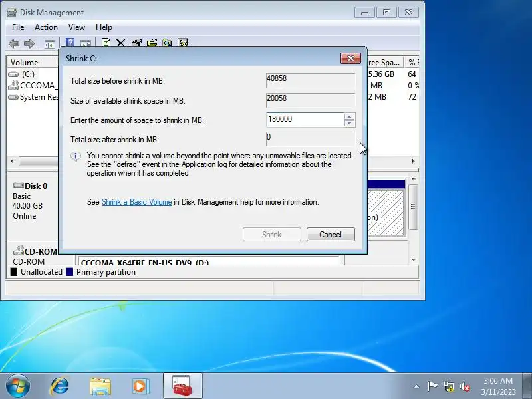Click the black Unallocated legend swatch
Viewport: 532px width, 399px height.
[x=14, y=272]
